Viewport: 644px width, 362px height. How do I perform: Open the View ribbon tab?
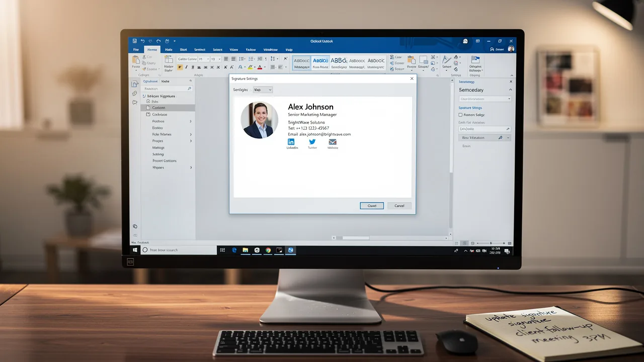234,50
